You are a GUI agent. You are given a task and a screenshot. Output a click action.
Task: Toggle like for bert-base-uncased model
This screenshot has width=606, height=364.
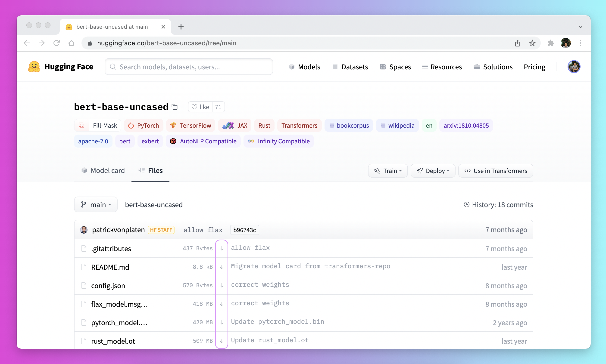click(x=200, y=107)
